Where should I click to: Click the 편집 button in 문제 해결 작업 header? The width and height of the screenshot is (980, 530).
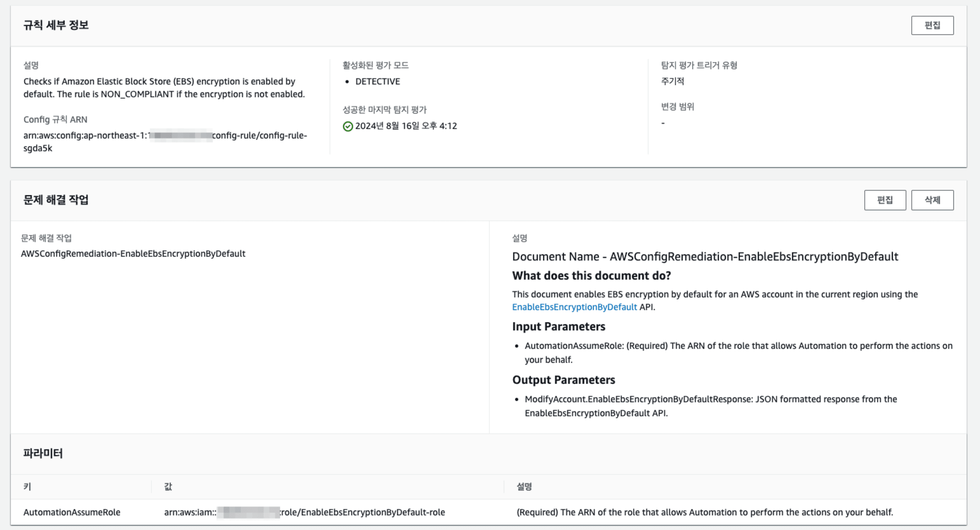click(885, 200)
